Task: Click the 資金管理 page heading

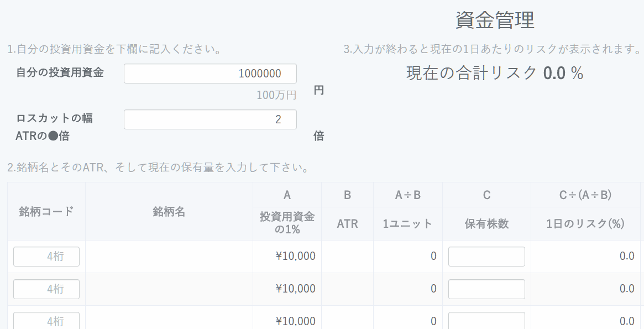Action: coord(495,21)
